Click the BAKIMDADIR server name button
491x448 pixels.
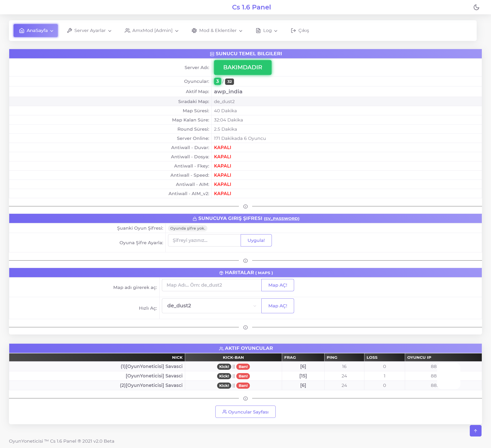pyautogui.click(x=243, y=68)
